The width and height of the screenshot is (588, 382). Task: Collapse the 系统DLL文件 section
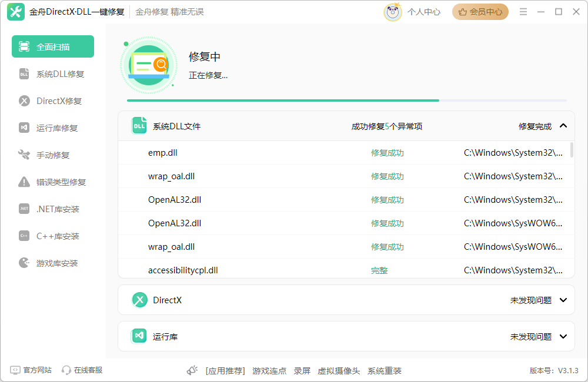563,126
